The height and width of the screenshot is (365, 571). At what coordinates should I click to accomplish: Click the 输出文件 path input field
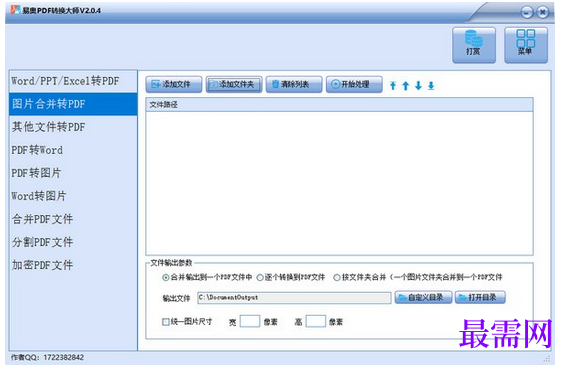click(x=294, y=298)
